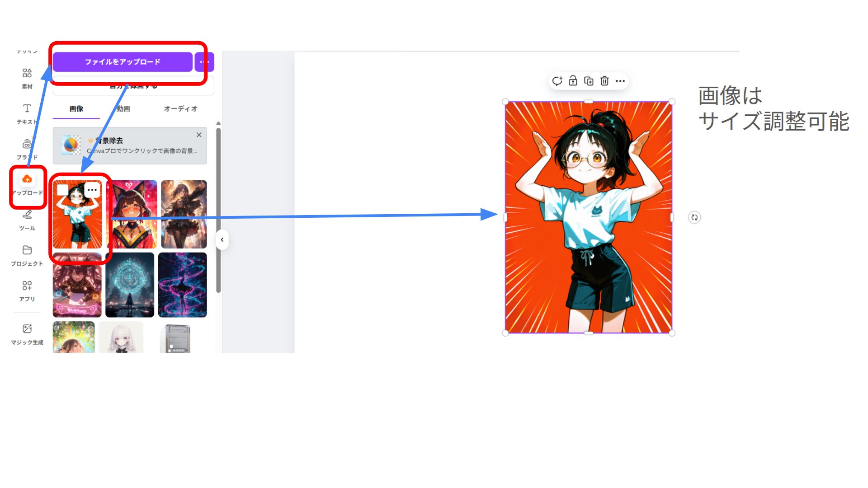Open the ツール tools panel
Viewport: 868px width, 488px height.
click(27, 221)
